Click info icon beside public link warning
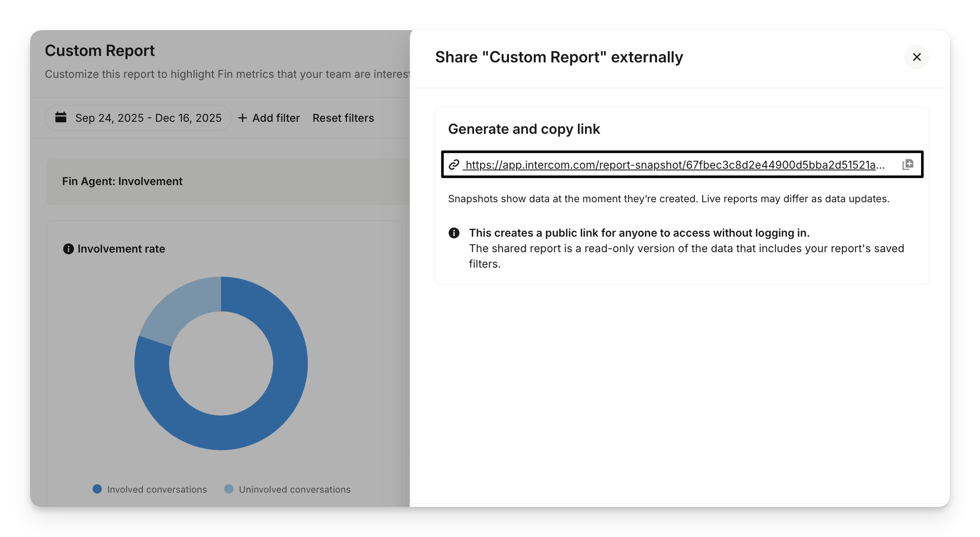This screenshot has height=537, width=980. point(454,233)
